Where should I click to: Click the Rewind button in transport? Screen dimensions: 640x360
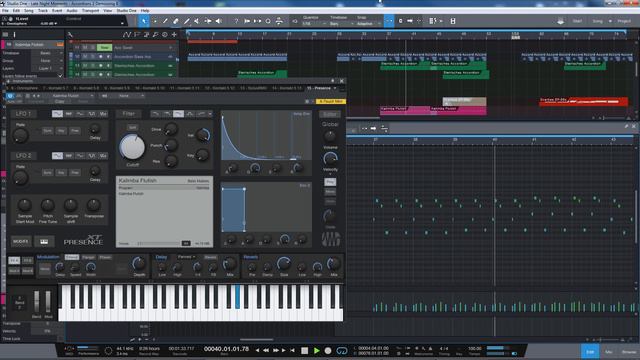(x=266, y=350)
